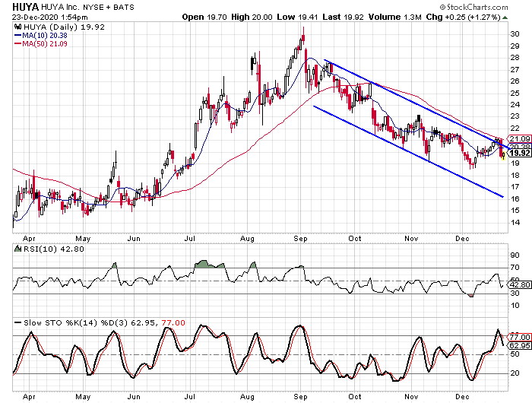Viewport: 532px width, 403px height.
Task: Click the yellow-highlighted latest candlestick
Action: (503, 156)
